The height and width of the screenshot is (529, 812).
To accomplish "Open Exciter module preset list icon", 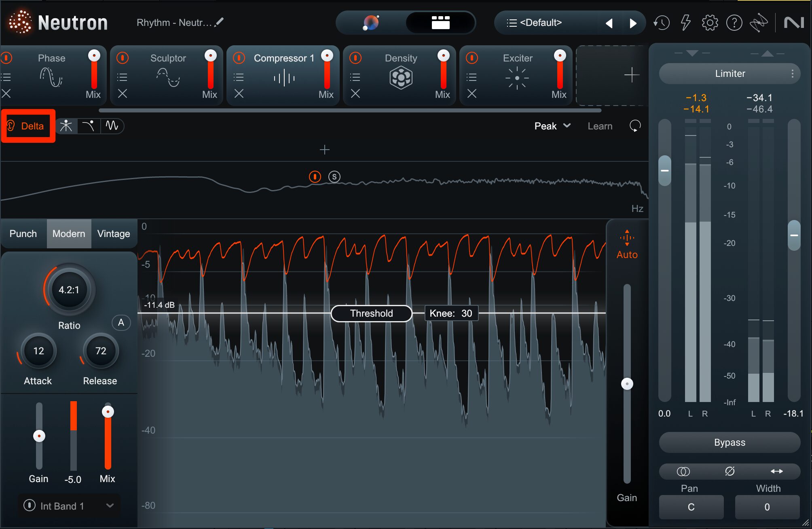I will click(x=472, y=77).
